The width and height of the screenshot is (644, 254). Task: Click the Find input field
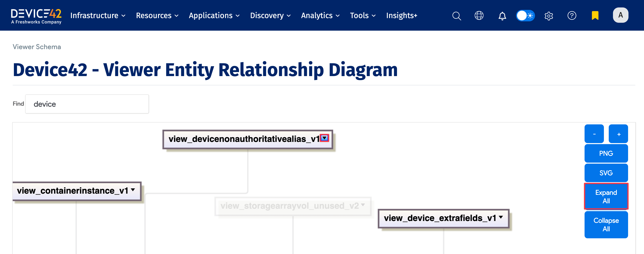click(87, 104)
